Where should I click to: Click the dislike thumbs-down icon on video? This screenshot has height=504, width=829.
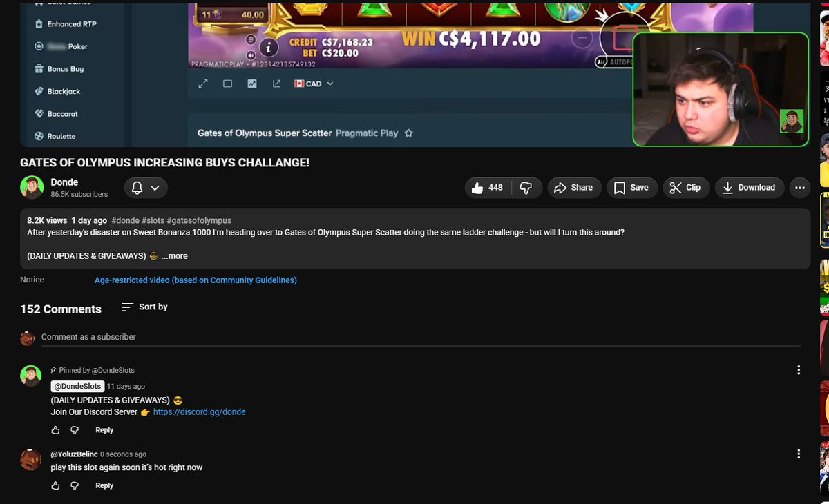click(x=526, y=188)
